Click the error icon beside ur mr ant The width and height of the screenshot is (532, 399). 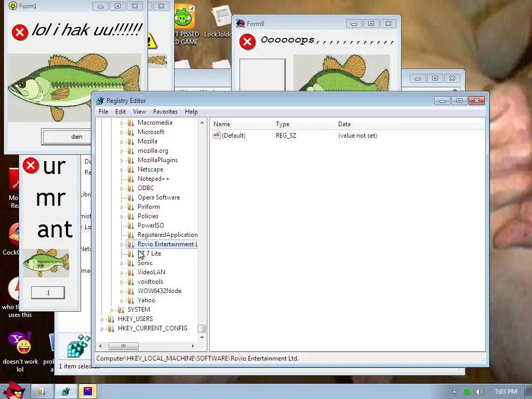(x=31, y=166)
